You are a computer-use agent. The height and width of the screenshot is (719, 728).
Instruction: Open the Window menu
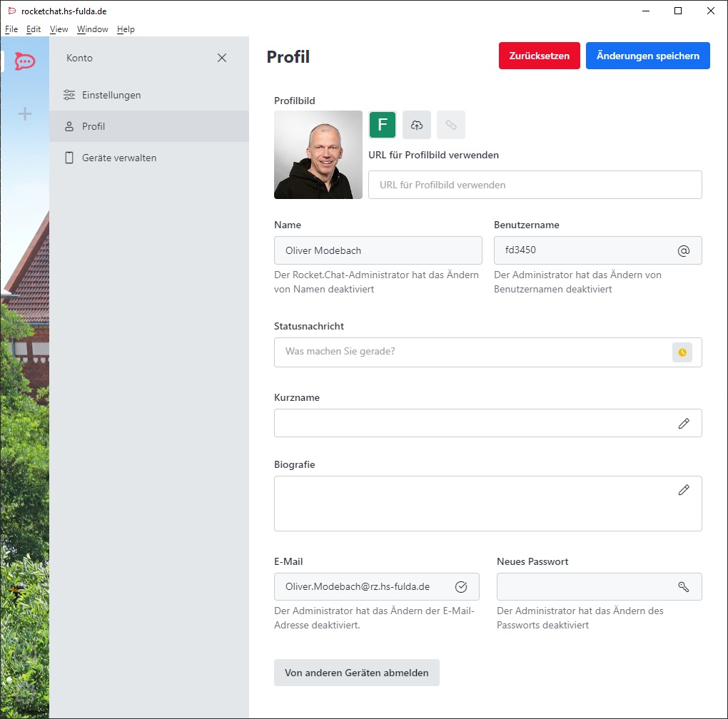tap(93, 29)
